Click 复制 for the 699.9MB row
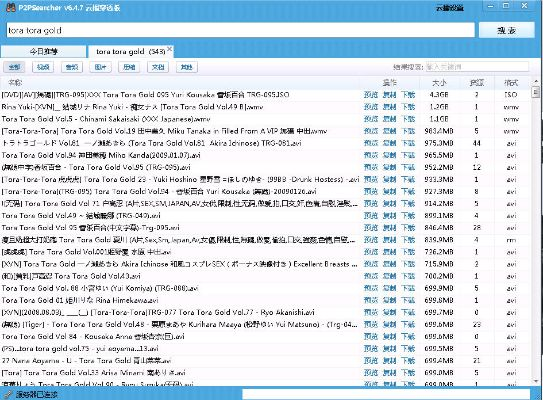 click(x=389, y=288)
